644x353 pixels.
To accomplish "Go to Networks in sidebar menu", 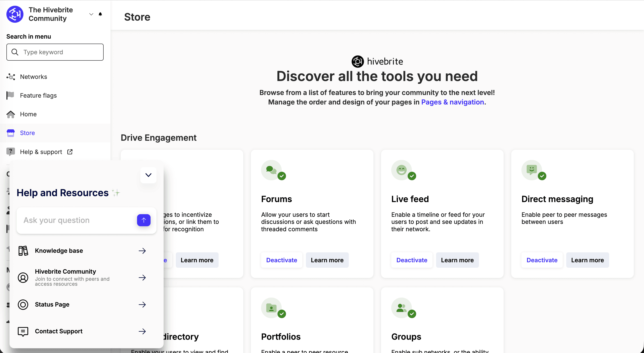I will tap(33, 77).
